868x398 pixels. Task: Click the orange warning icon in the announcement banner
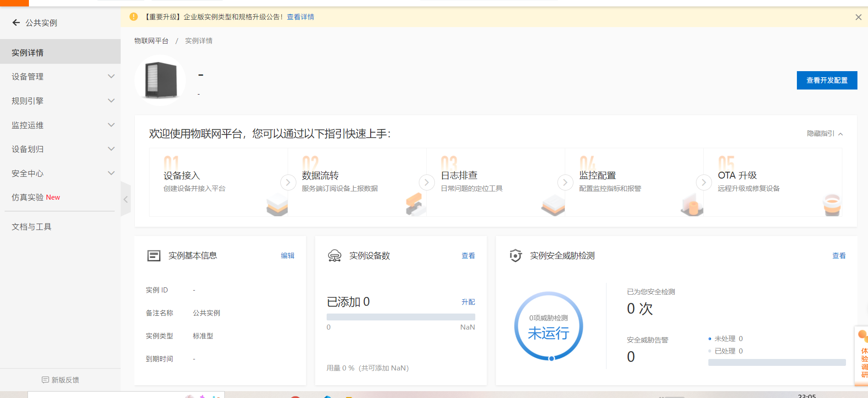pyautogui.click(x=134, y=17)
